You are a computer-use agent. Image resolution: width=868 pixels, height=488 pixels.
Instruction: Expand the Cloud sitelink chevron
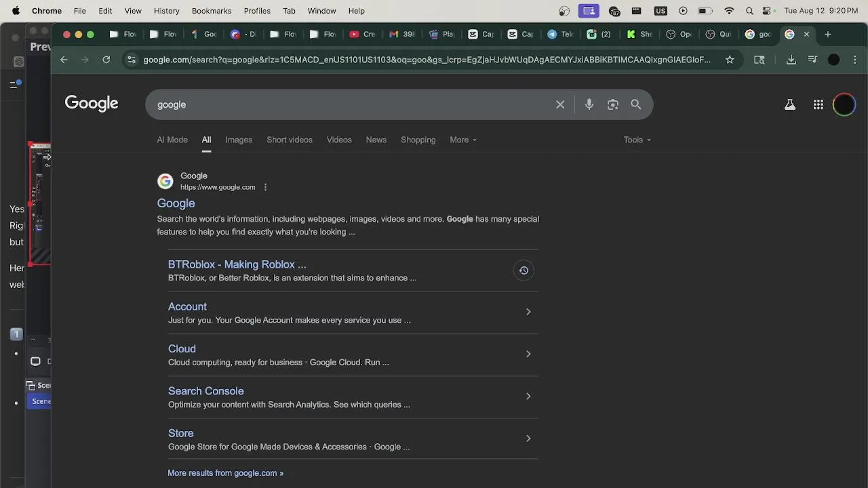tap(528, 354)
